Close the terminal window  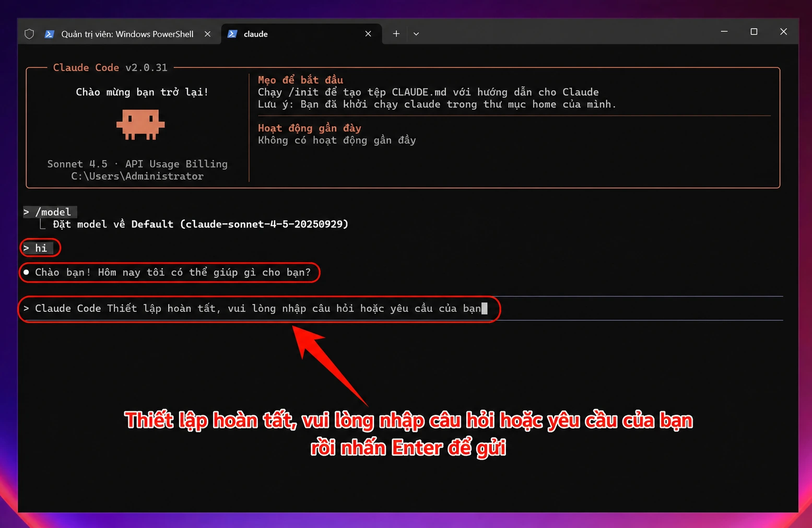[x=783, y=32]
